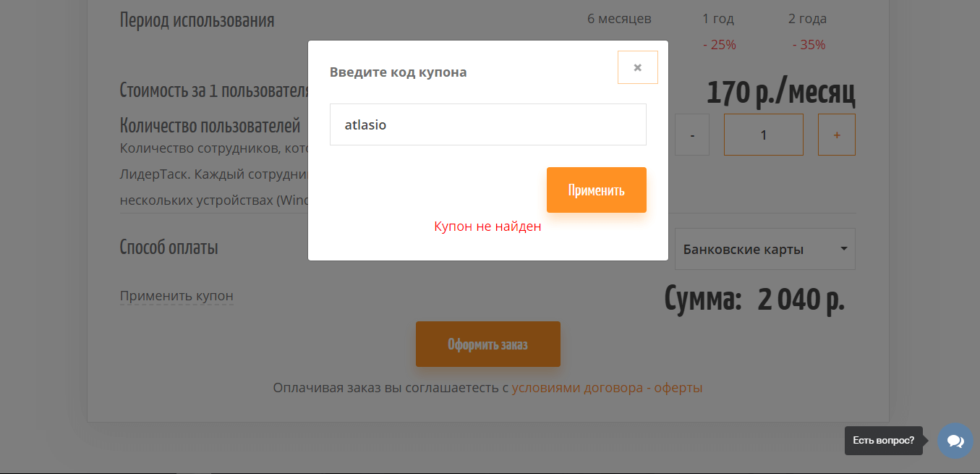
Task: Click the -35% discount label
Action: [809, 45]
